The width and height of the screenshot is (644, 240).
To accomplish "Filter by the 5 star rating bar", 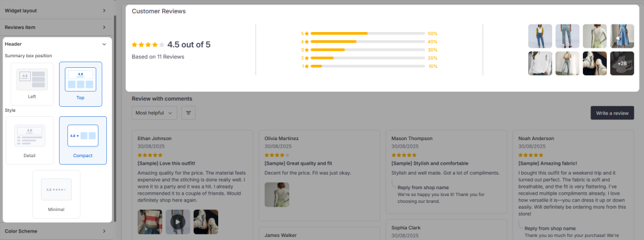I will 369,33.
